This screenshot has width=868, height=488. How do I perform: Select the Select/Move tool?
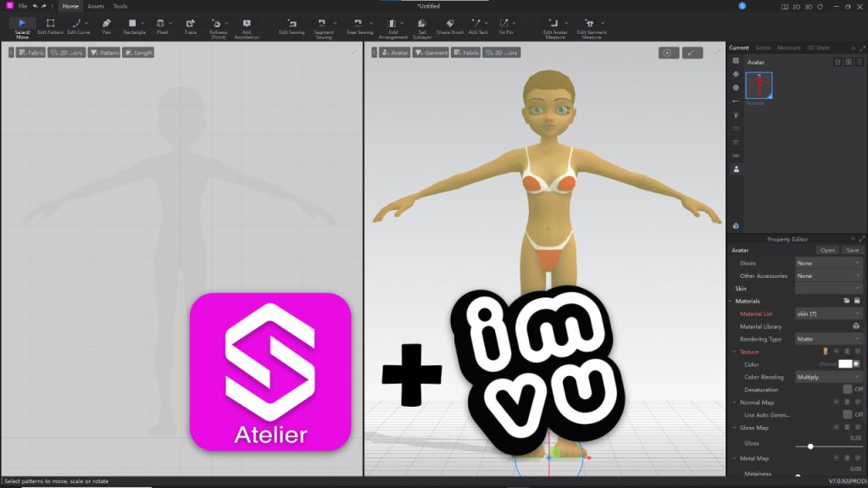click(21, 24)
